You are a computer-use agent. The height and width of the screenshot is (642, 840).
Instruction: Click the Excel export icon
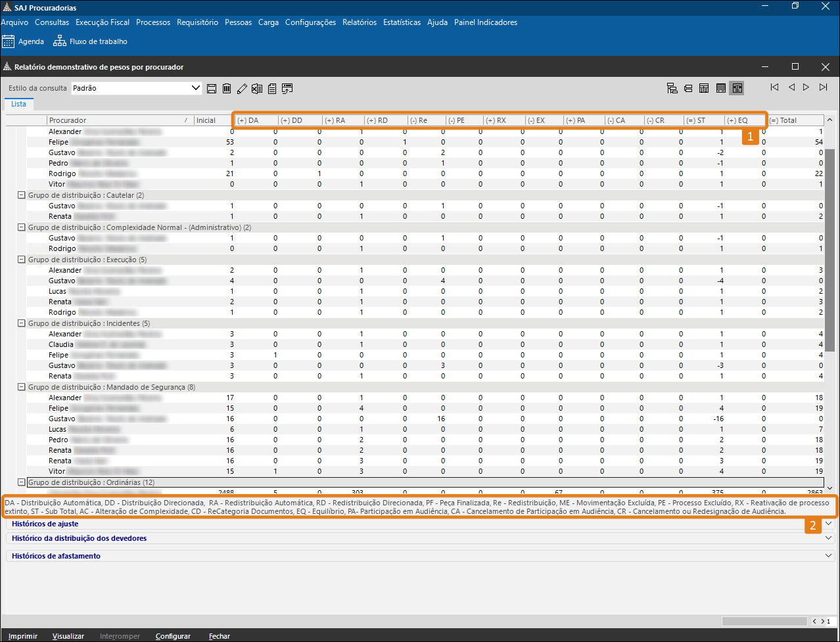257,88
